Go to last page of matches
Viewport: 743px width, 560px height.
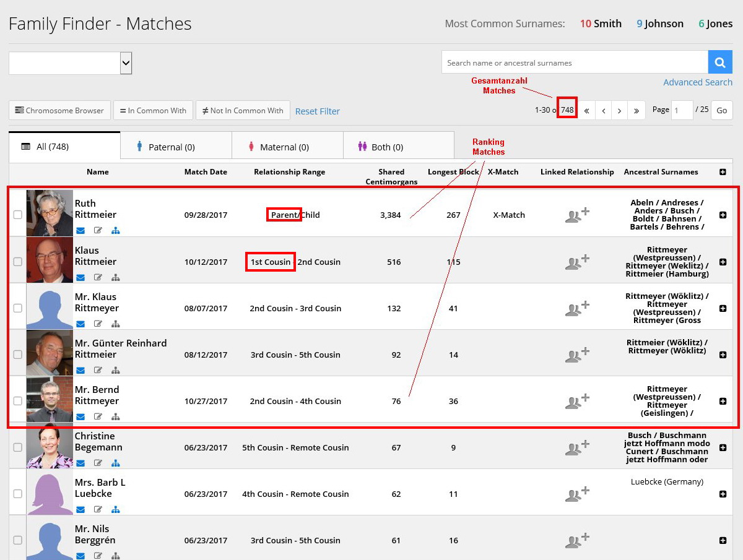[637, 111]
